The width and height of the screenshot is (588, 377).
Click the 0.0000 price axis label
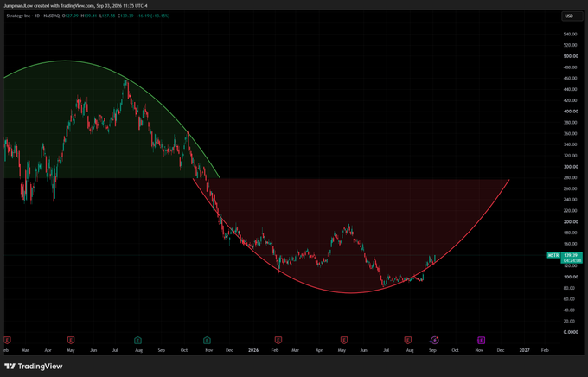click(571, 332)
